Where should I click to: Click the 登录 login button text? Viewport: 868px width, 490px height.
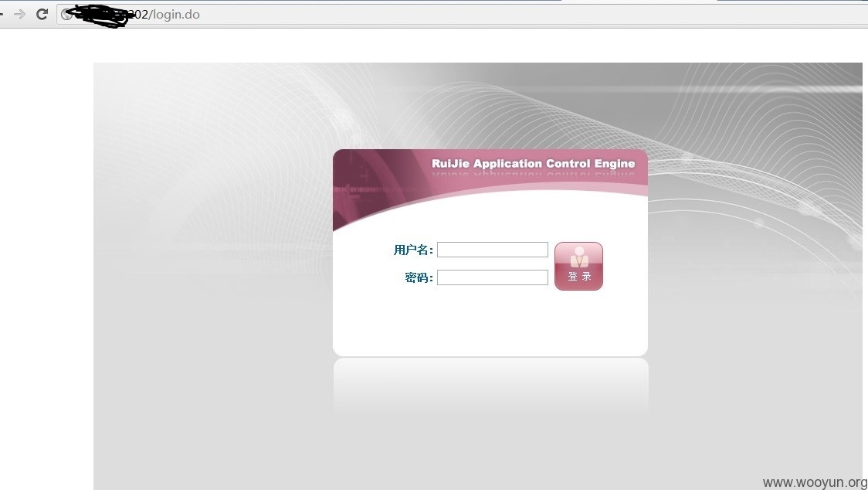(x=579, y=276)
